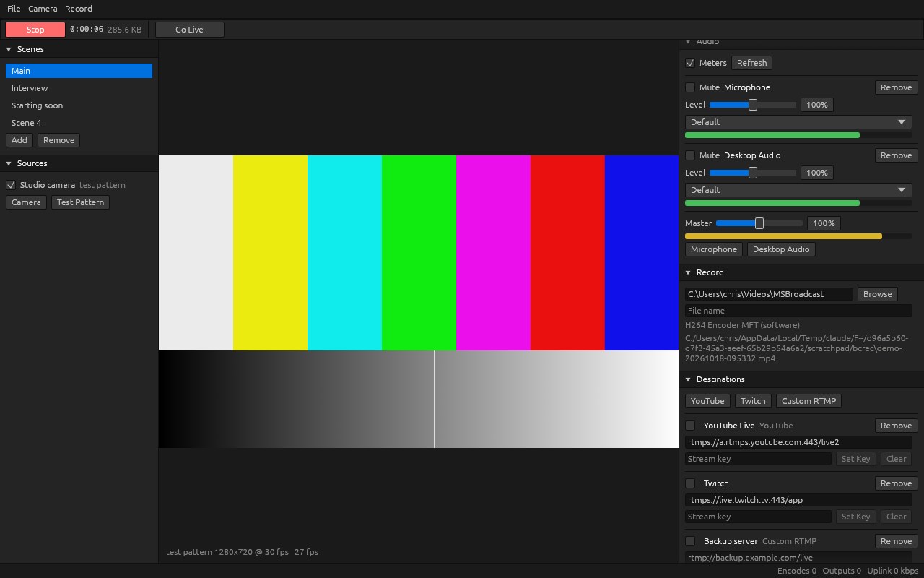The height and width of the screenshot is (578, 924).
Task: Click the Go Live button
Action: [x=189, y=30]
